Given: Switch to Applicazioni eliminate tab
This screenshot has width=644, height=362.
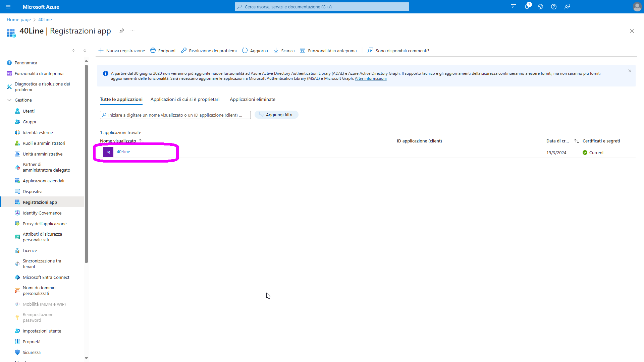Looking at the screenshot, I should point(252,100).
